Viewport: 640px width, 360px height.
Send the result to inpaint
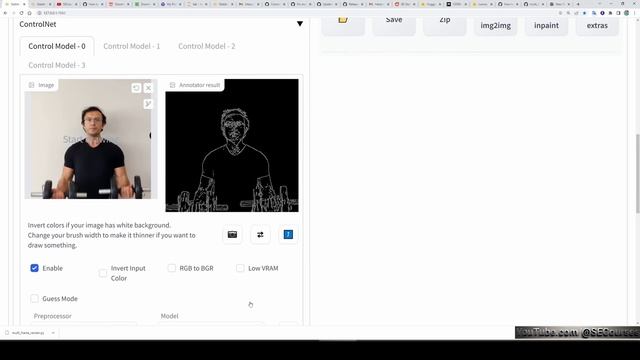point(546,25)
